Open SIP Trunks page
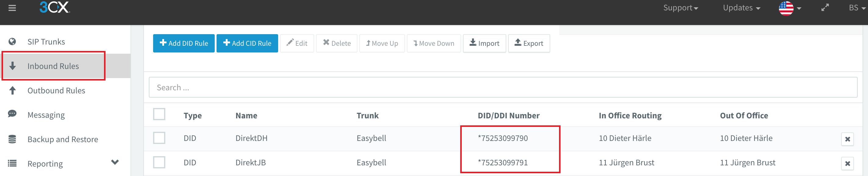This screenshot has width=868, height=176. point(46,41)
